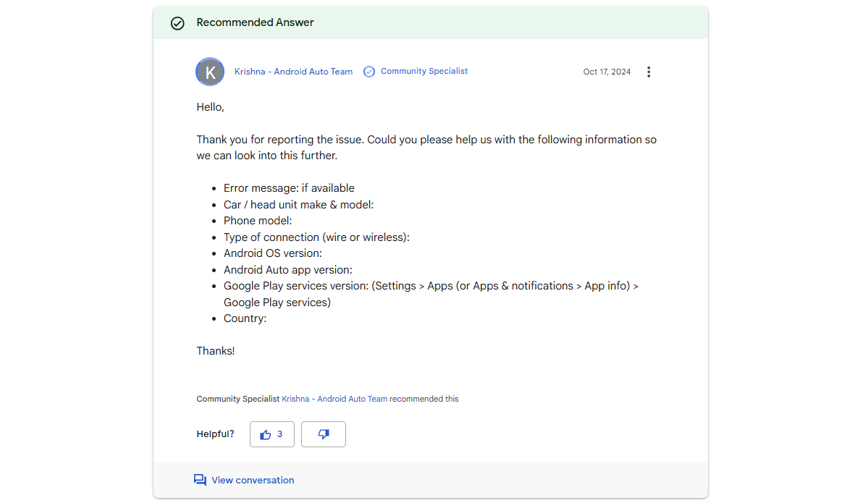Click Krishna link in the recommended-this footer line
The height and width of the screenshot is (503, 868).
pos(334,399)
